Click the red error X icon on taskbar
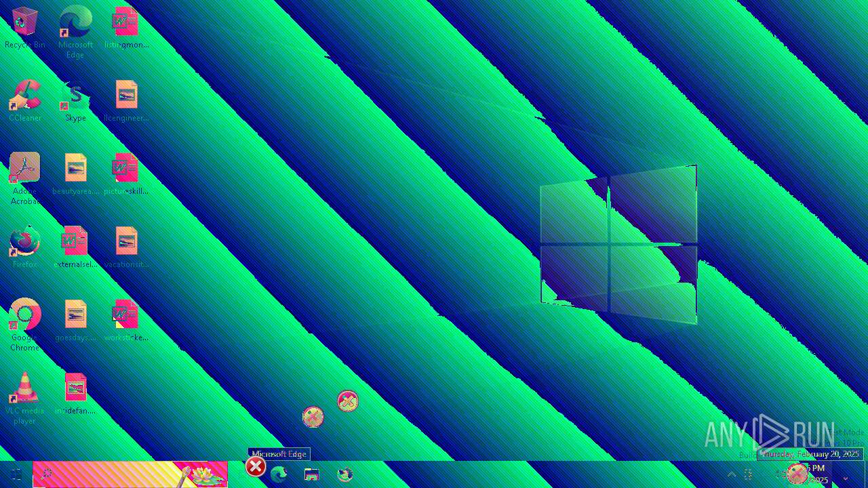The width and height of the screenshot is (868, 488). pos(255,466)
